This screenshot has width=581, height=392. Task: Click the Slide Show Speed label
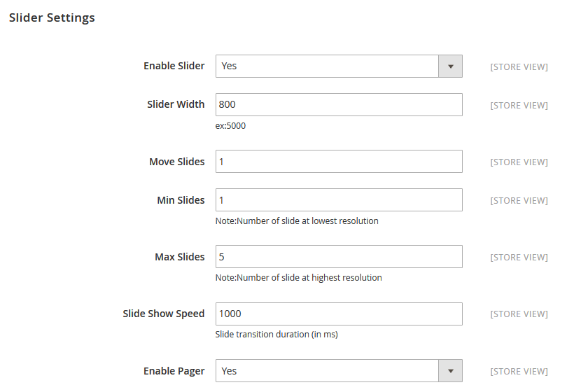click(164, 314)
